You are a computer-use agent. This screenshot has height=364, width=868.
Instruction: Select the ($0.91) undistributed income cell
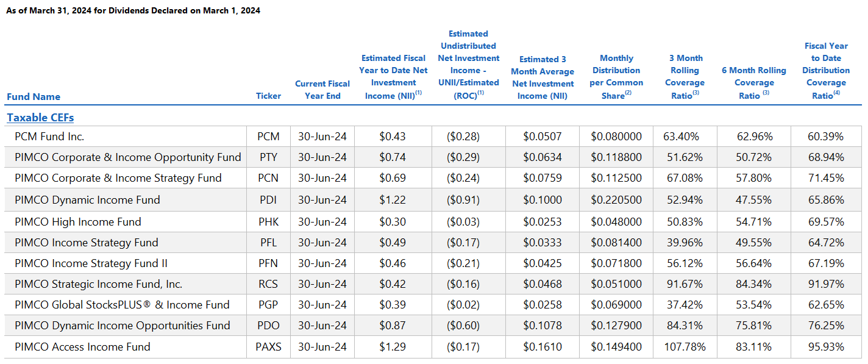(x=463, y=200)
